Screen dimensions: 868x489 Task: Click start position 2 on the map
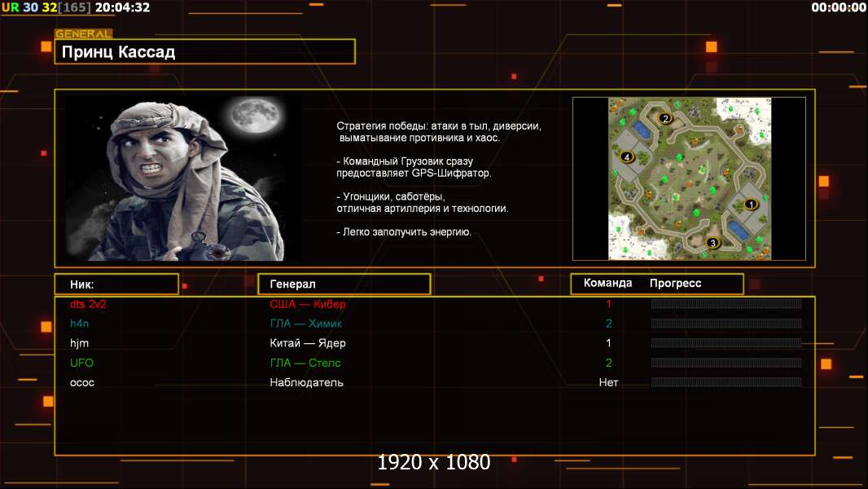click(665, 118)
